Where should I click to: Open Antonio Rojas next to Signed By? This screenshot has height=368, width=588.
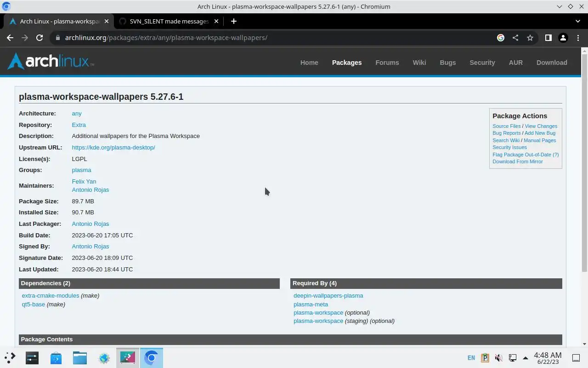(x=90, y=247)
